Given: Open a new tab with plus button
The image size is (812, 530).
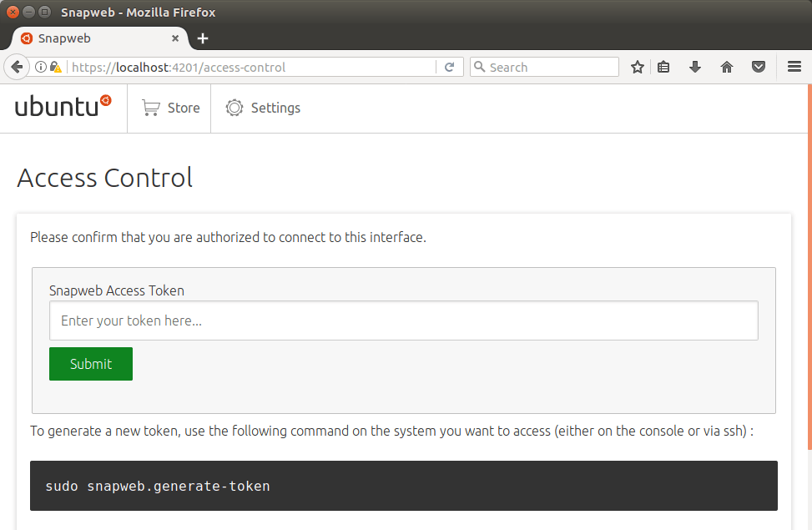Looking at the screenshot, I should tap(203, 38).
